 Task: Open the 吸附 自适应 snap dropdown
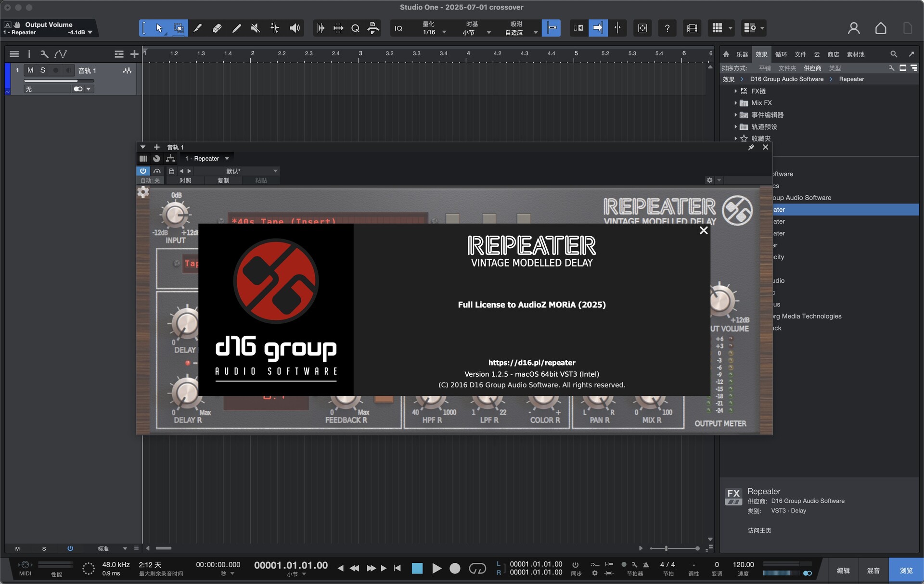521,28
